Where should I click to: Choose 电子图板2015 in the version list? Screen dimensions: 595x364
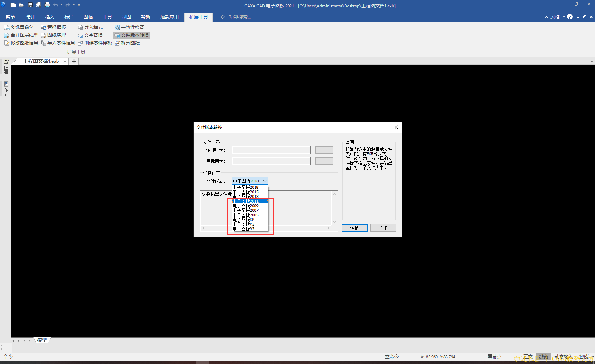click(x=250, y=192)
